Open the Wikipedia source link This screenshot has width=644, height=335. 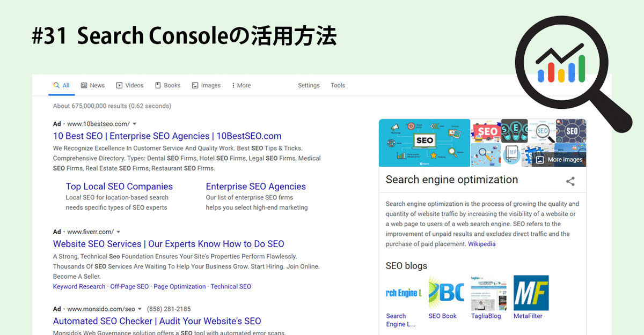pyautogui.click(x=482, y=244)
